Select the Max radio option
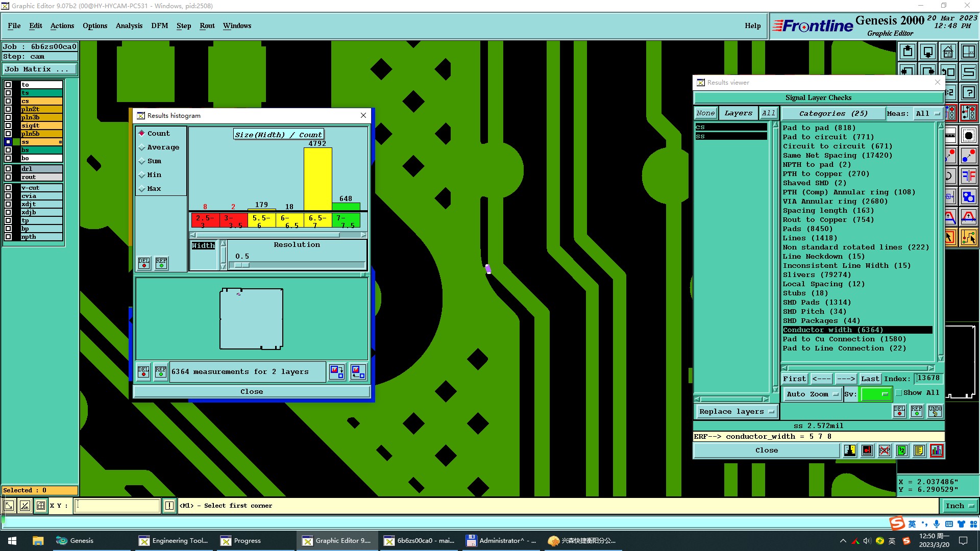Viewport: 980px width, 551px height. pyautogui.click(x=142, y=189)
